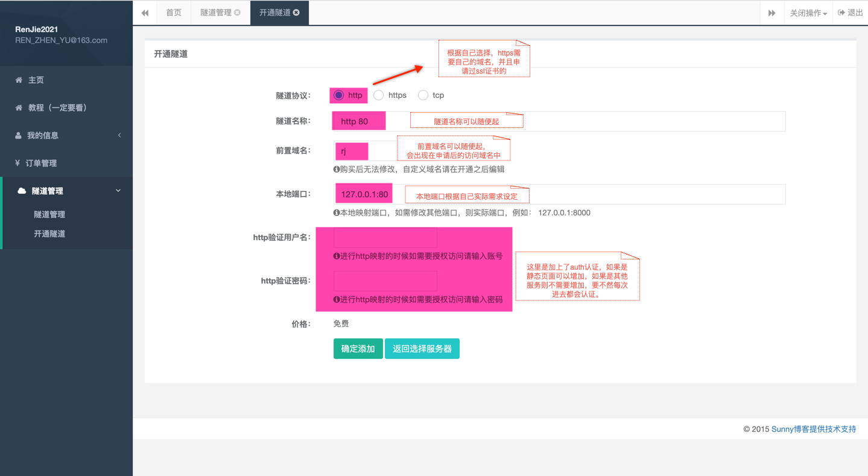Switch to the 首页 tab

tap(174, 13)
